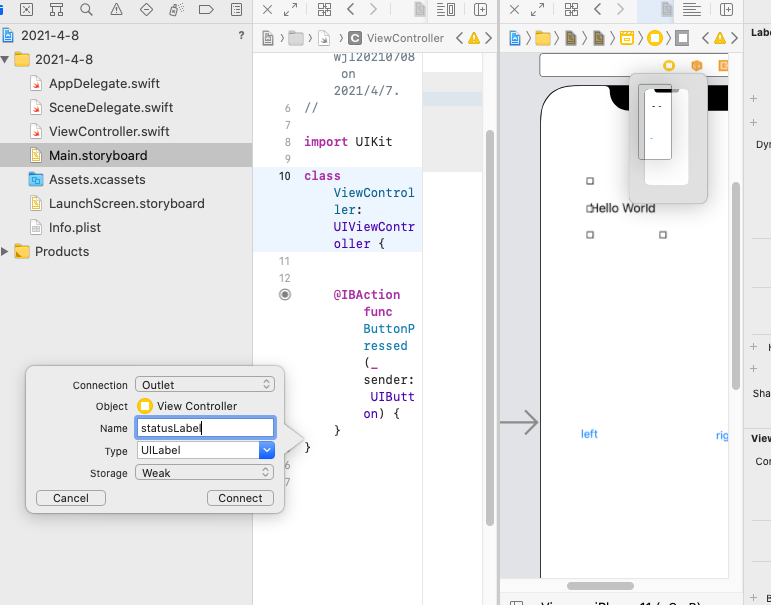Click the View Controller dock icon above scene
Image resolution: width=771 pixels, height=605 pixels.
(669, 65)
